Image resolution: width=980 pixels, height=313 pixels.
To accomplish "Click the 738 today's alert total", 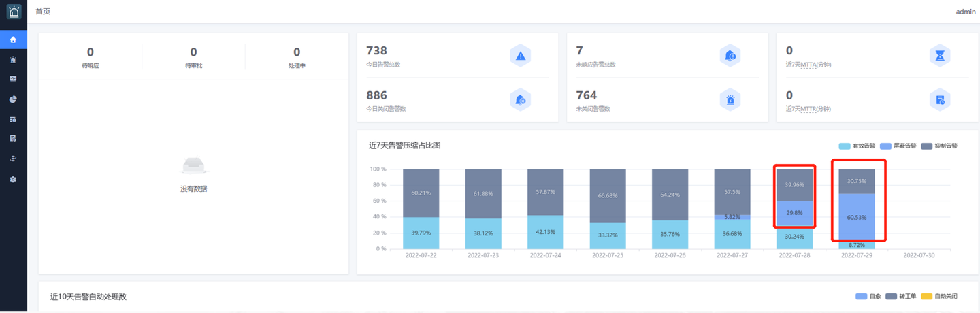I will (377, 50).
